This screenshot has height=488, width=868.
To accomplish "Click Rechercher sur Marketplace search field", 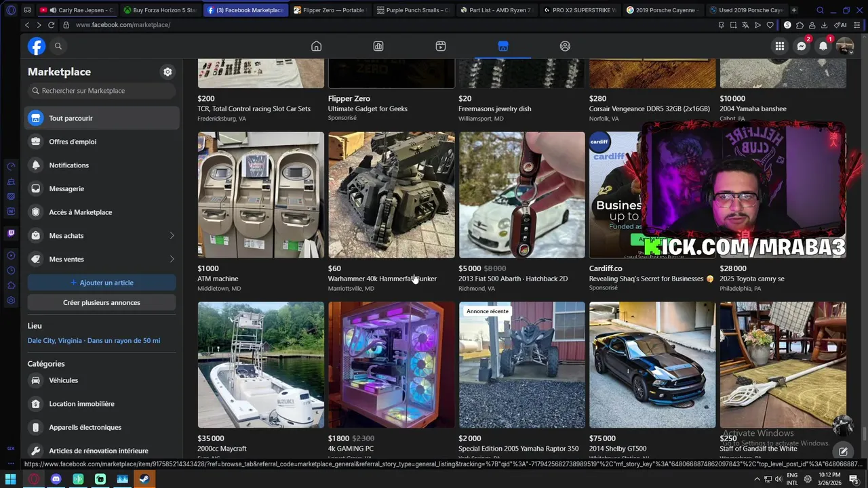I will 102,91.
